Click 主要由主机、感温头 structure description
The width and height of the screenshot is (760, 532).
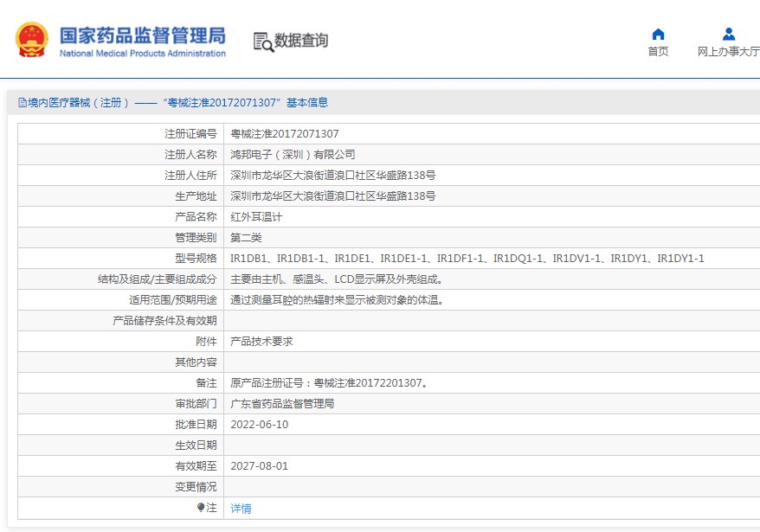point(338,279)
